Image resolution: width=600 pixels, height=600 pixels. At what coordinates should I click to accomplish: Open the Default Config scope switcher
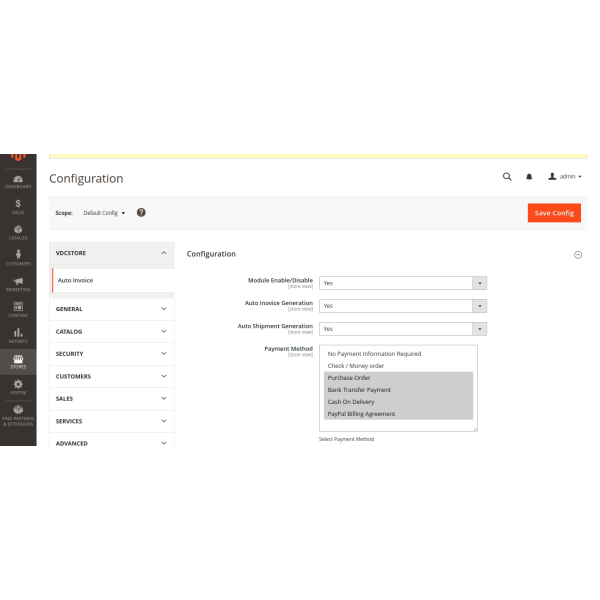point(104,213)
